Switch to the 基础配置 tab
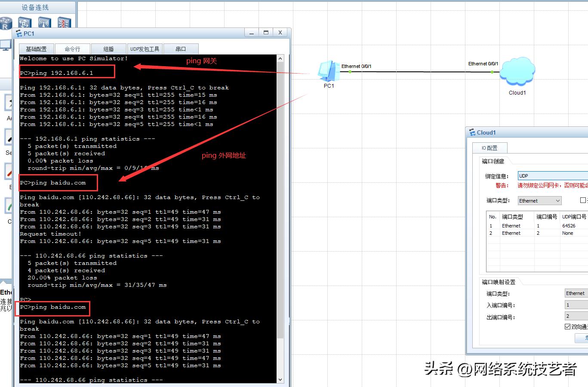The image size is (588, 387). [36, 49]
